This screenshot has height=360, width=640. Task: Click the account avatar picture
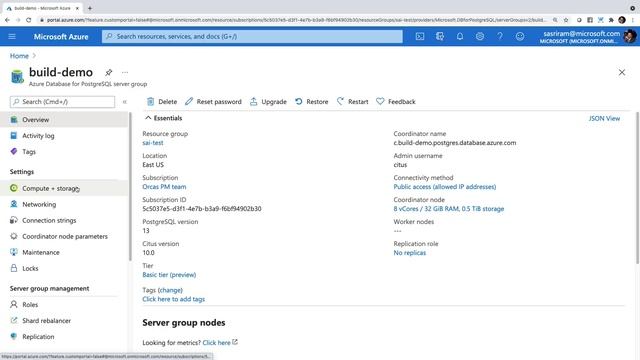(630, 36)
